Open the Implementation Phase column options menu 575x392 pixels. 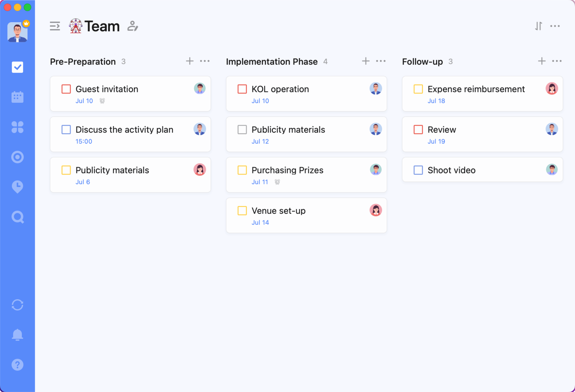[x=381, y=61]
